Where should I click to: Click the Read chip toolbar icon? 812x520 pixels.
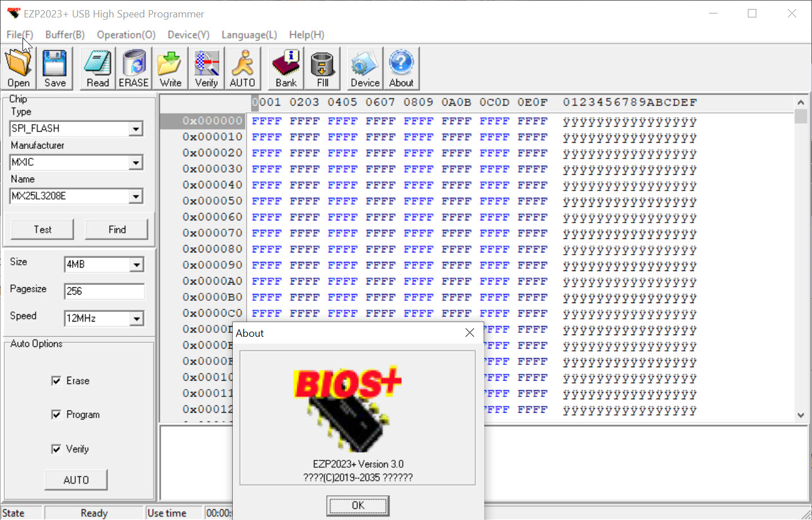point(98,68)
